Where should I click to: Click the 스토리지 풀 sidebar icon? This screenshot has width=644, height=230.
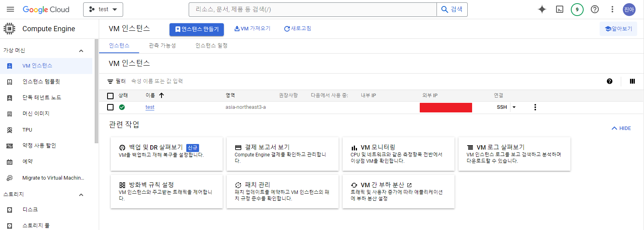(10, 226)
